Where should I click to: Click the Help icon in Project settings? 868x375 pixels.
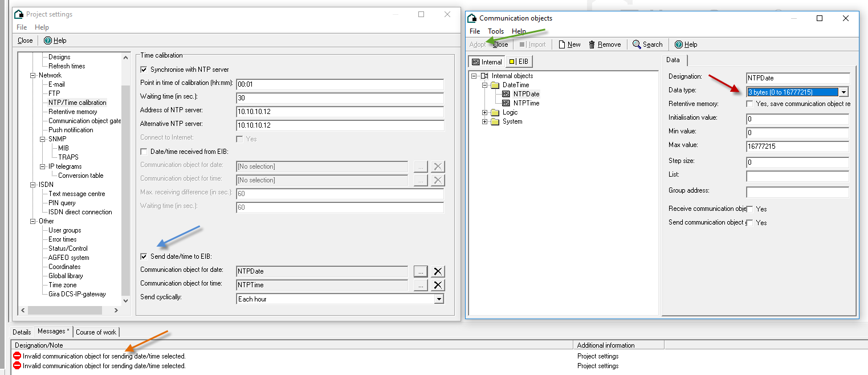[x=48, y=40]
